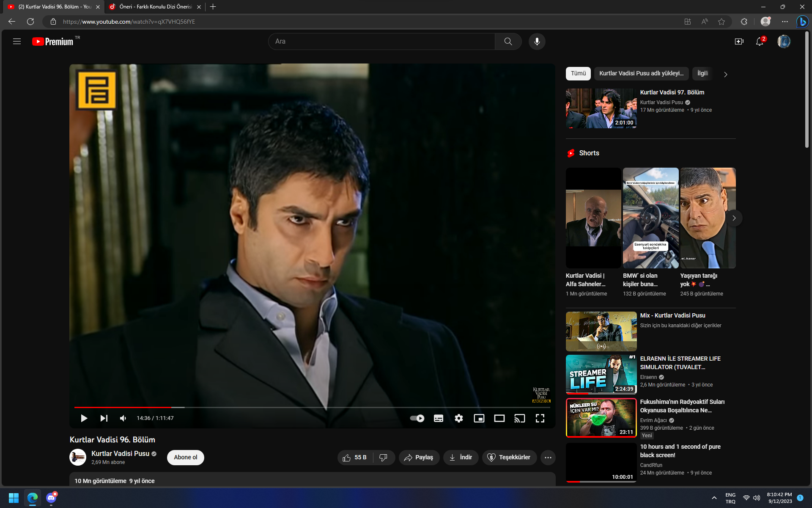Open 10 hours pure black screen video
This screenshot has height=508, width=812.
click(x=601, y=463)
